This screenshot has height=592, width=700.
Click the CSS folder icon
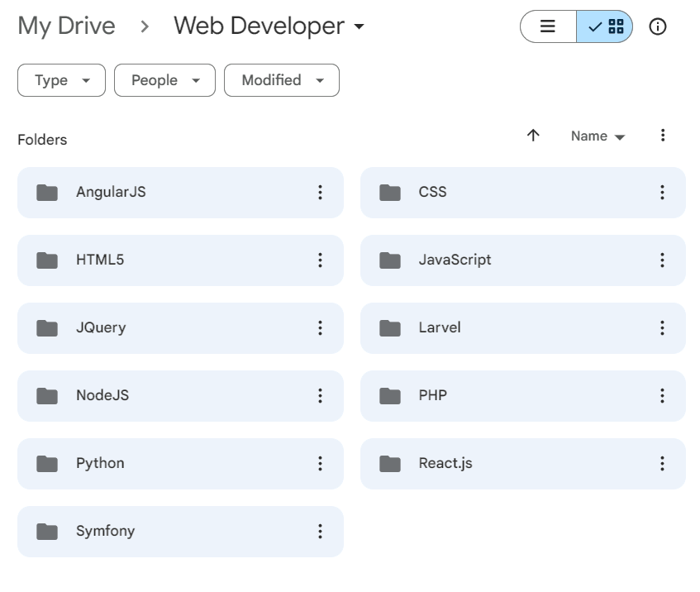tap(390, 193)
